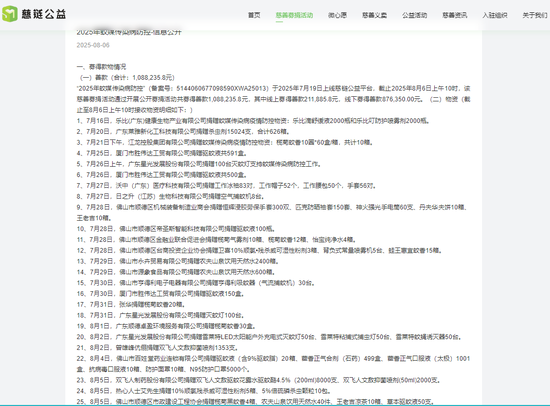550x406 pixels.
Task: Click item 22 dated 8月4日
Action: [x=273, y=364]
